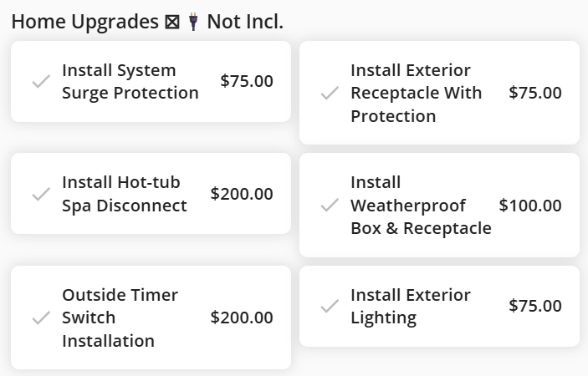
Task: Select the Outside Timer Switch Installation label
Action: tap(120, 318)
